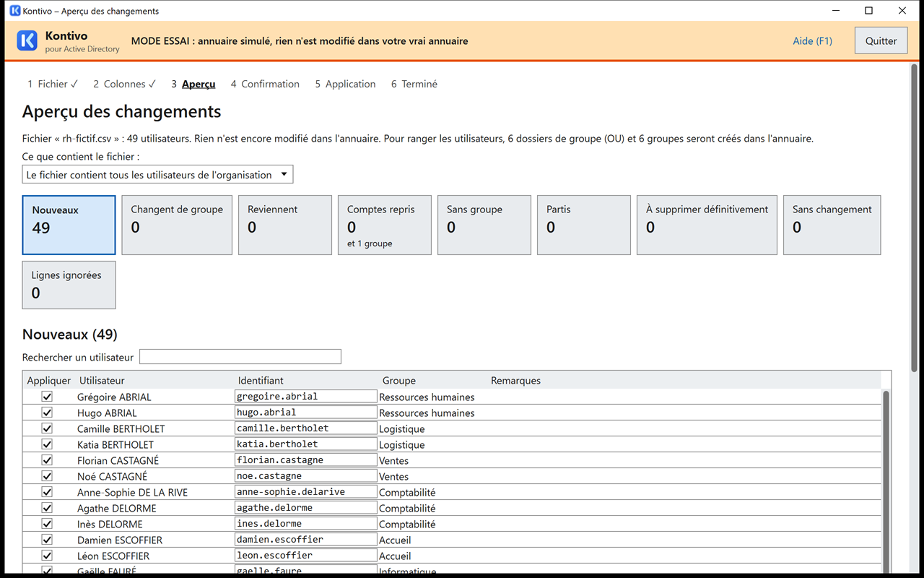The width and height of the screenshot is (924, 578).
Task: Show the À supprimer définitivement category
Action: click(707, 225)
